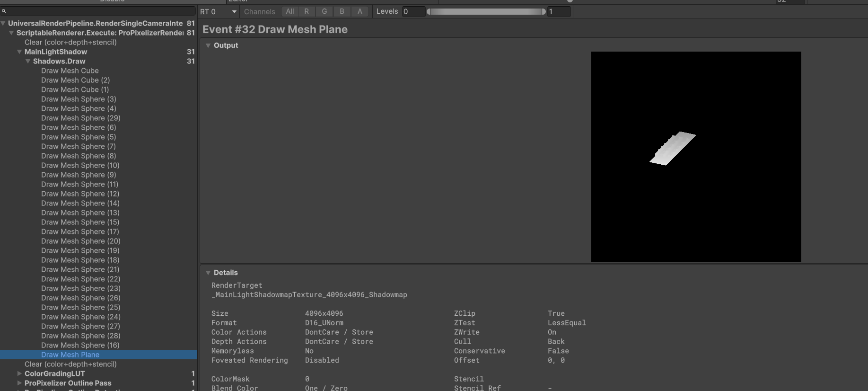868x391 pixels.
Task: Toggle the A channel button
Action: [360, 11]
